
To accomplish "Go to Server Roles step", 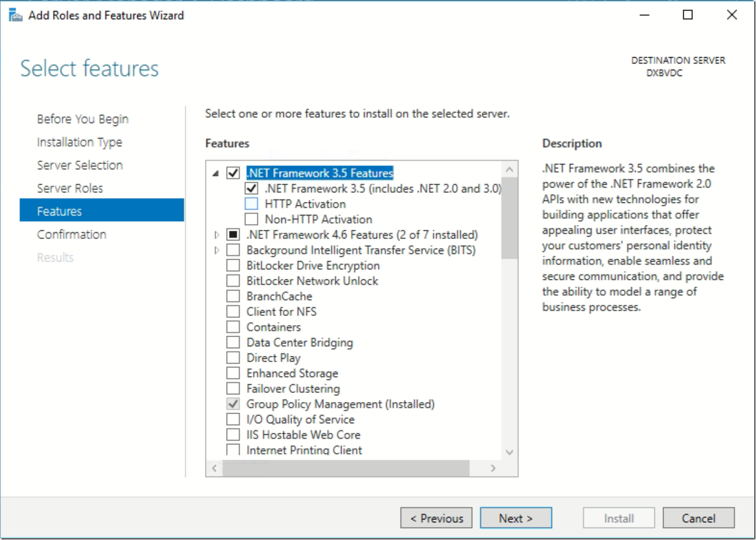I will coord(70,188).
